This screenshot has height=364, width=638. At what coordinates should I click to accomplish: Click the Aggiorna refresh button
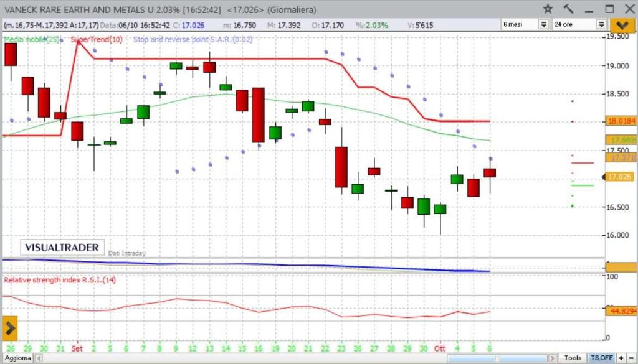coord(18,358)
